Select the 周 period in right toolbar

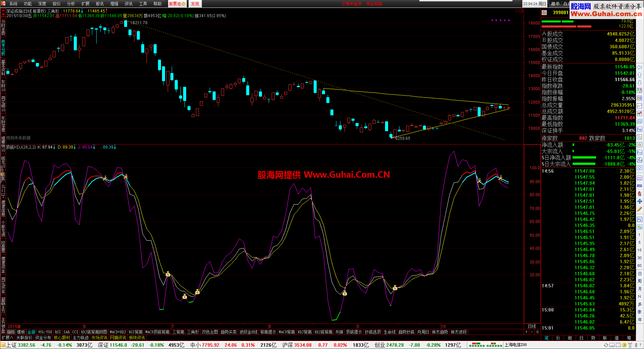coord(640,281)
